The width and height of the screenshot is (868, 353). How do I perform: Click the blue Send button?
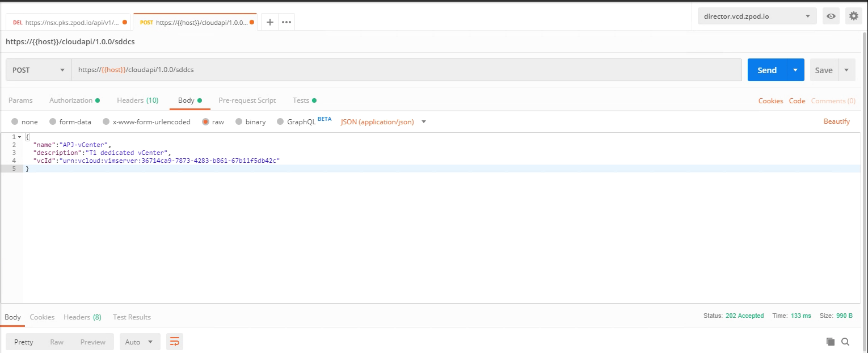click(x=766, y=70)
